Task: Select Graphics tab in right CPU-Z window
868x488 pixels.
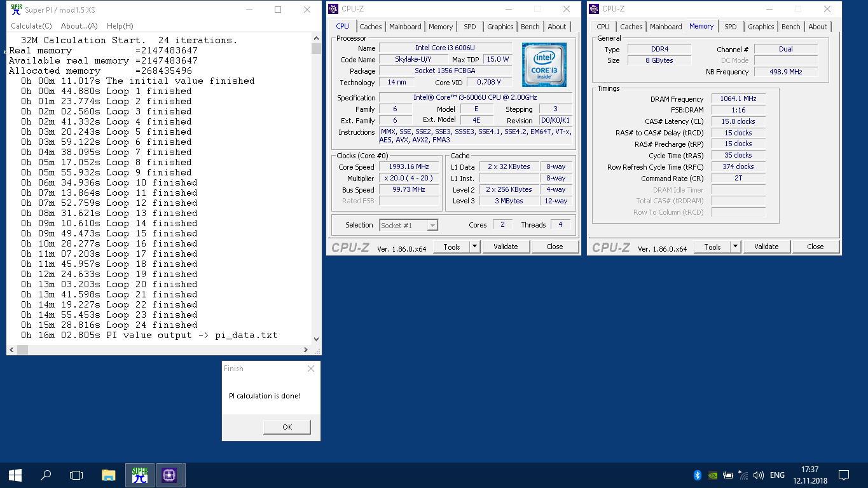Action: [761, 27]
